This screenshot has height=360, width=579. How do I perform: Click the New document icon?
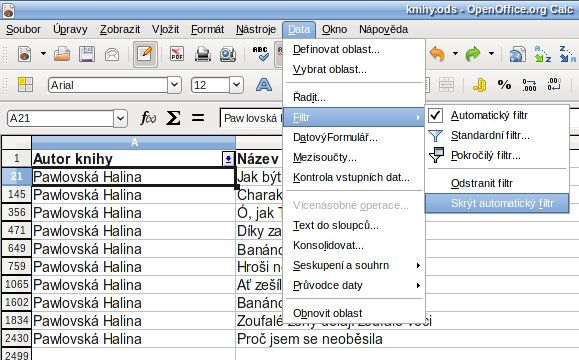point(24,54)
